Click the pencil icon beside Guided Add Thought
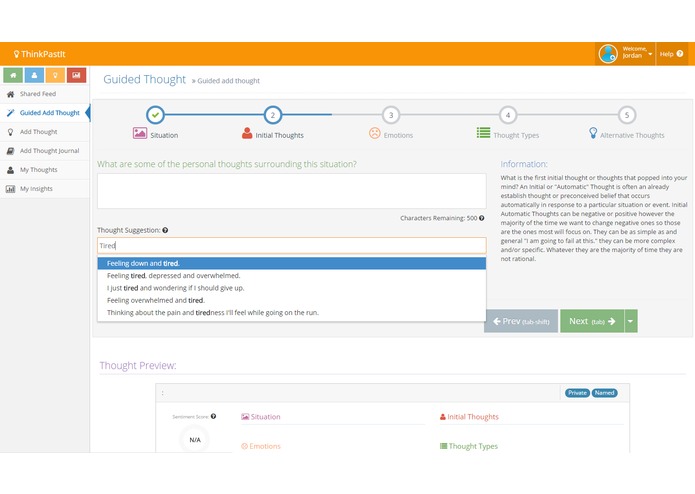Image resolution: width=695 pixels, height=494 pixels. coord(11,113)
